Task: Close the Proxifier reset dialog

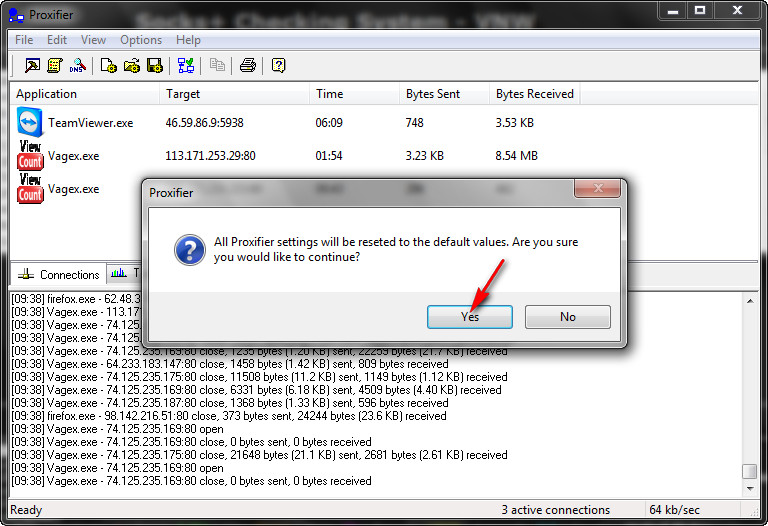Action: pyautogui.click(x=598, y=188)
